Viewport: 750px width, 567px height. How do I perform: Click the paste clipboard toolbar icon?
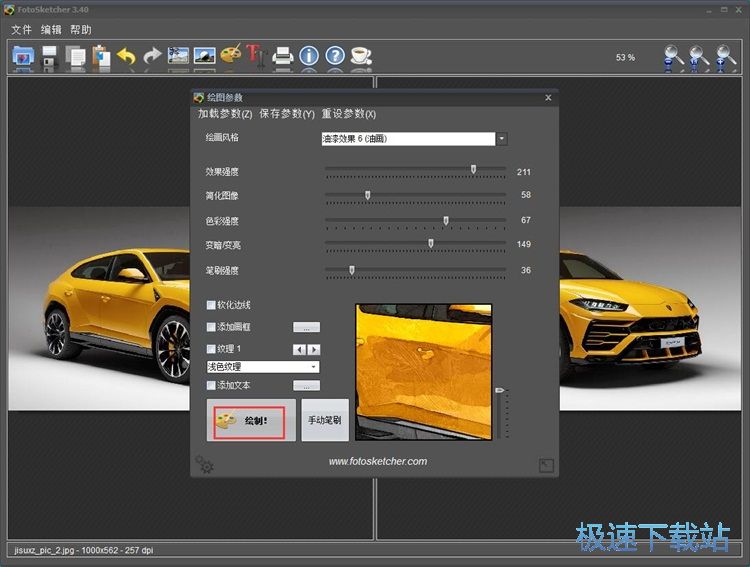click(x=101, y=57)
